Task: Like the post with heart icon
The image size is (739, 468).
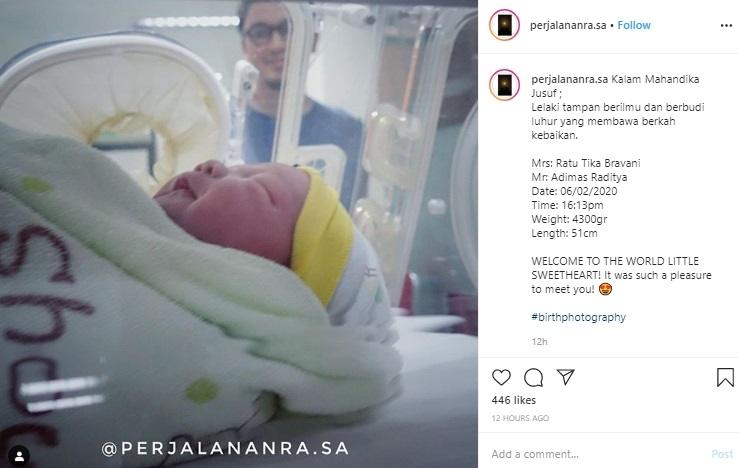Action: pyautogui.click(x=501, y=378)
